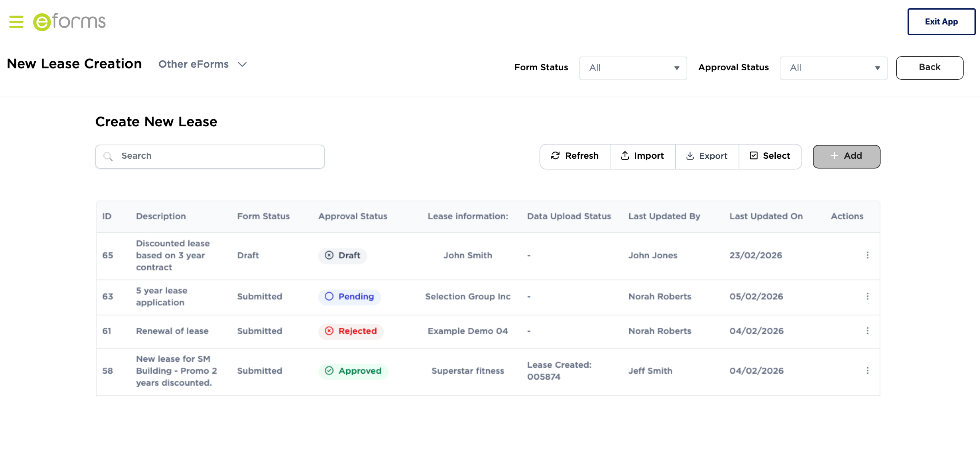The width and height of the screenshot is (980, 464).
Task: Click the search magnifier icon
Action: 108,156
